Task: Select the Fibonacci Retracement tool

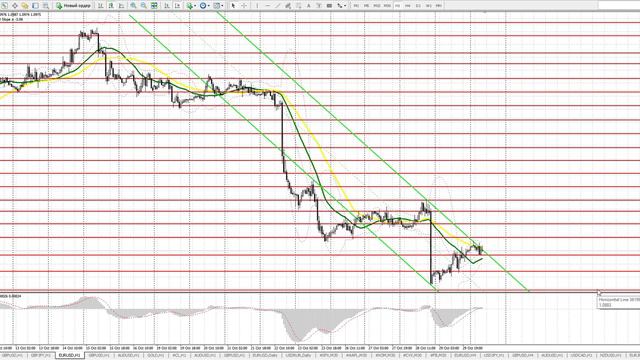Action: pyautogui.click(x=298, y=6)
